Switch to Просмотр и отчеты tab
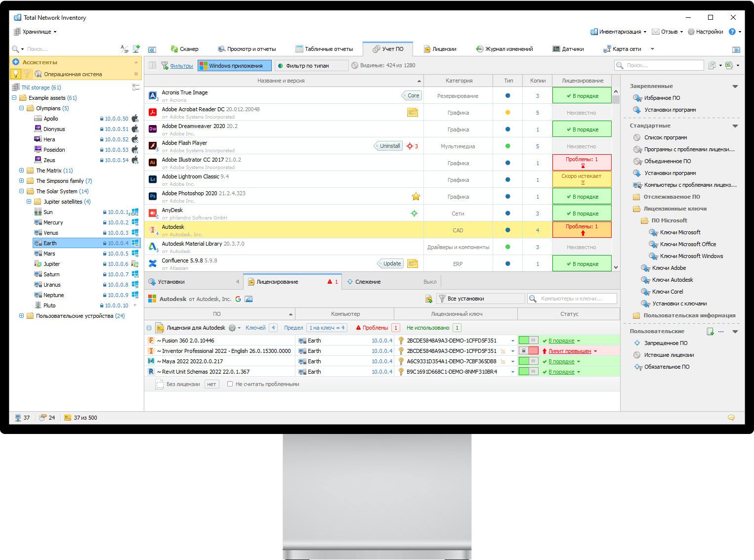The height and width of the screenshot is (560, 754). click(247, 49)
